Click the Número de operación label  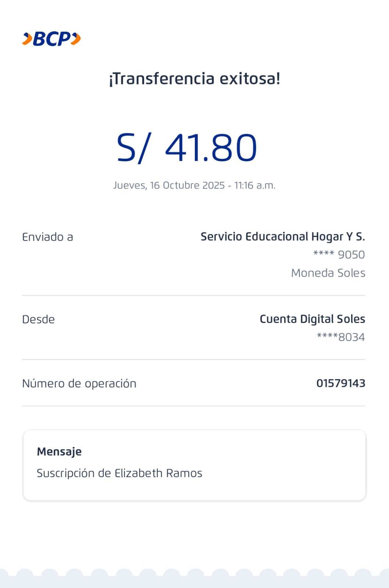(79, 383)
